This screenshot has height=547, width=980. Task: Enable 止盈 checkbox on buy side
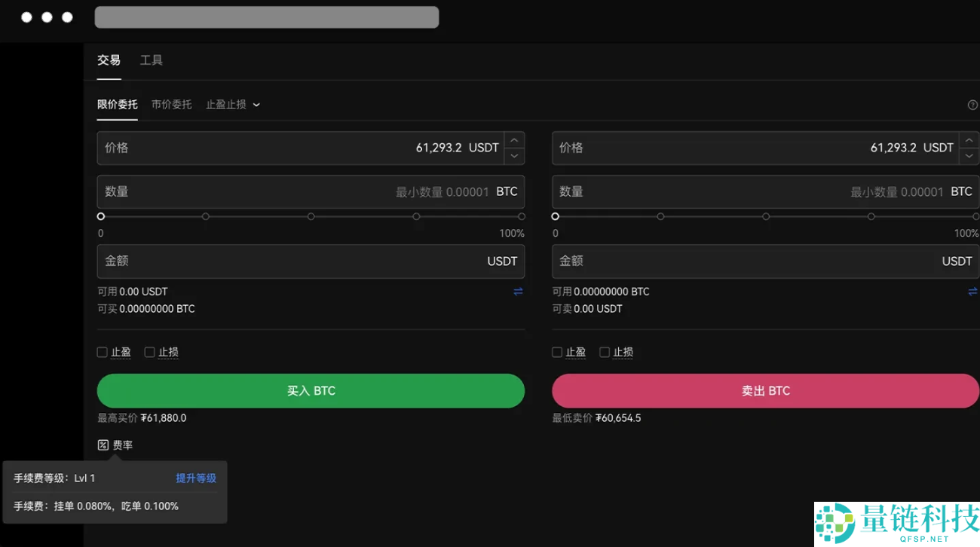click(x=103, y=352)
